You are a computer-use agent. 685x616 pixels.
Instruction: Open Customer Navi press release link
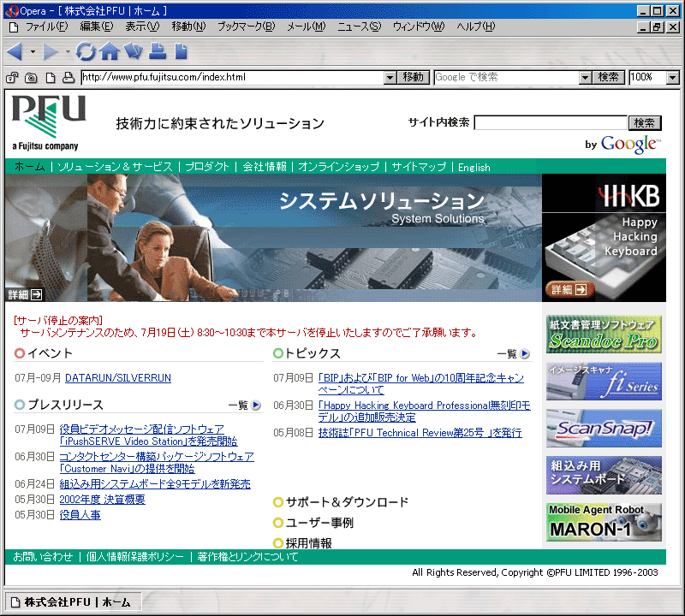pyautogui.click(x=157, y=463)
